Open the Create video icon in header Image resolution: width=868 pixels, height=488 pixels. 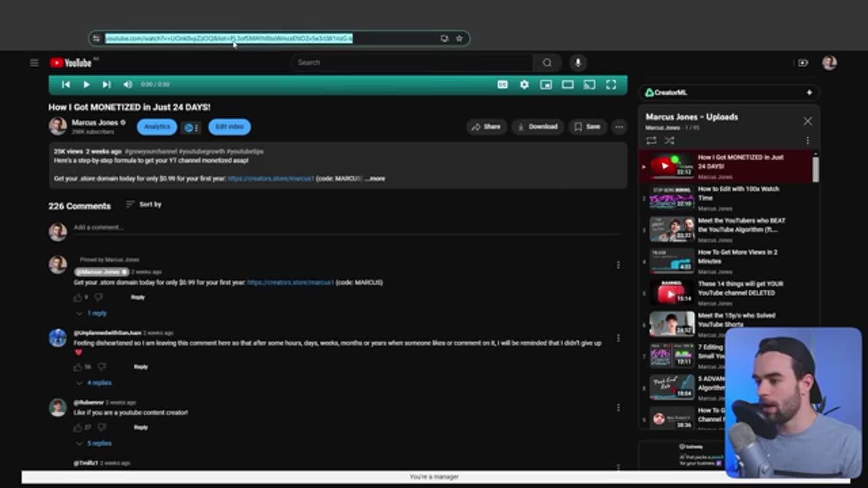coord(803,63)
